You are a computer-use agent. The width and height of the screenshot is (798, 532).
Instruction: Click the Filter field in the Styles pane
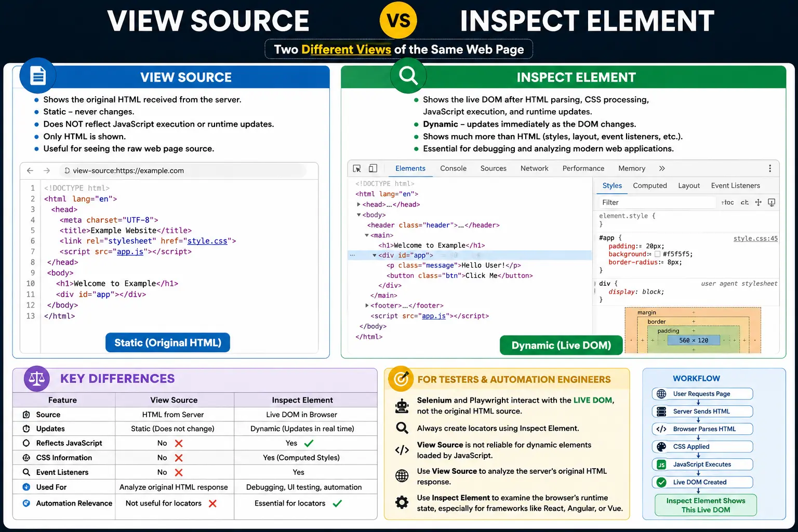pyautogui.click(x=657, y=203)
